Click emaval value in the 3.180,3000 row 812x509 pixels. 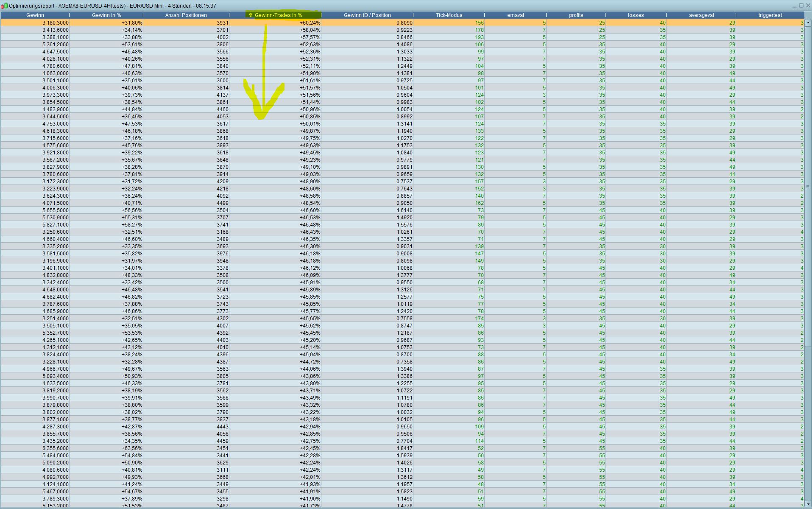(x=516, y=23)
